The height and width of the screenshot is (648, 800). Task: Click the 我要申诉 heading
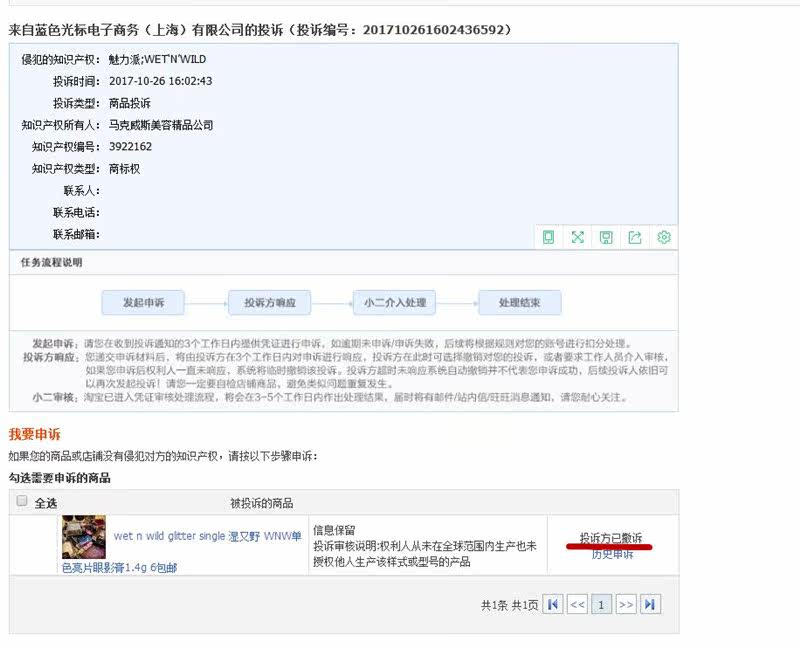[x=35, y=435]
